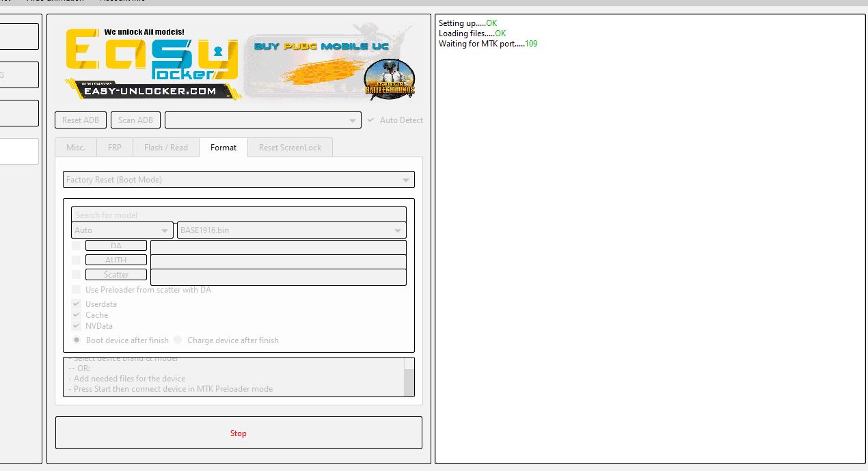Click the "Setting up" log line
868x471 pixels.
(468, 23)
